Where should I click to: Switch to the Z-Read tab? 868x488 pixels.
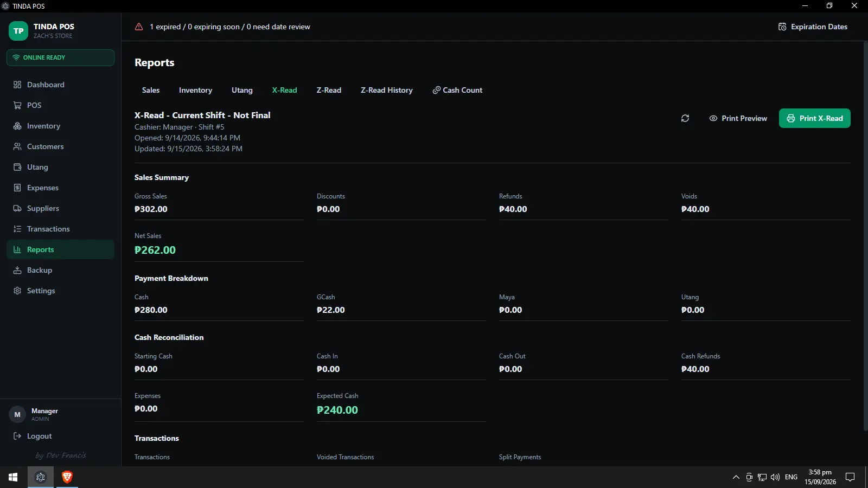[x=329, y=90]
